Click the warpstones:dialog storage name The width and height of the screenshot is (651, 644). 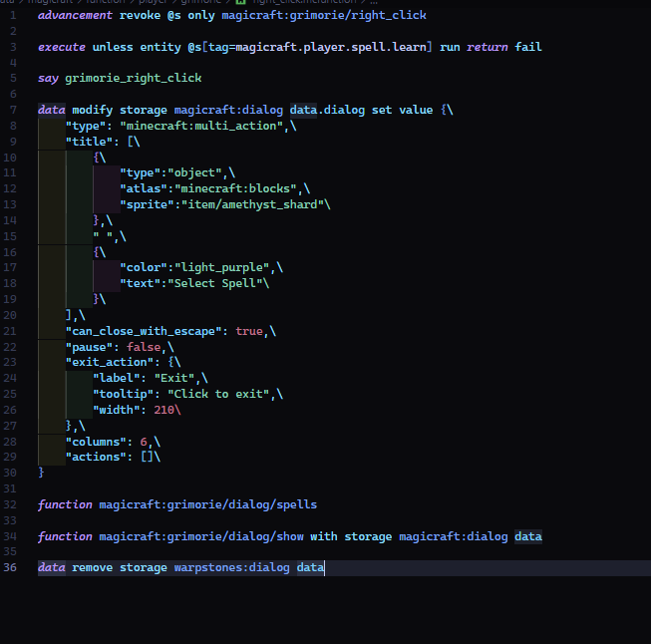point(232,567)
